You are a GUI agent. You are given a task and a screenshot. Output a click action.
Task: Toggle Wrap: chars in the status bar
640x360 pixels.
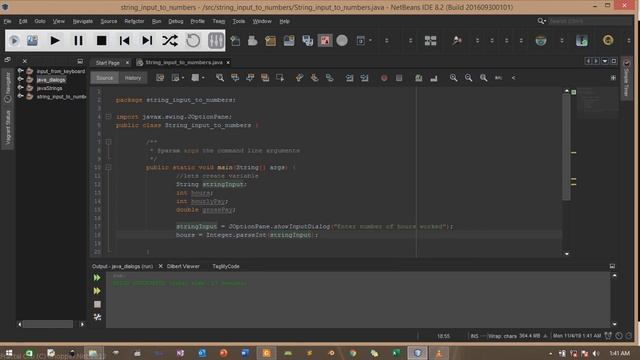tap(502, 336)
